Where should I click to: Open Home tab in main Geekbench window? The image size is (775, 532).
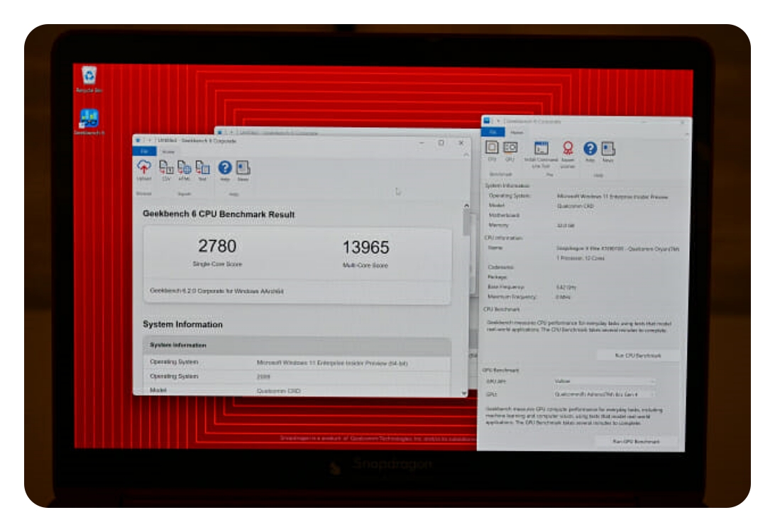click(x=517, y=133)
